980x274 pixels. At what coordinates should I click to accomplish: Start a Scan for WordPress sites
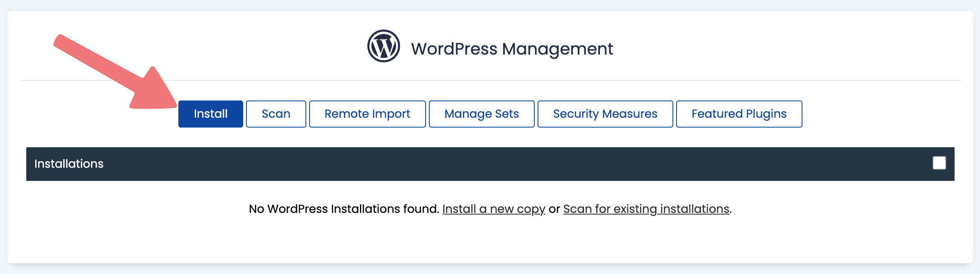click(x=276, y=114)
